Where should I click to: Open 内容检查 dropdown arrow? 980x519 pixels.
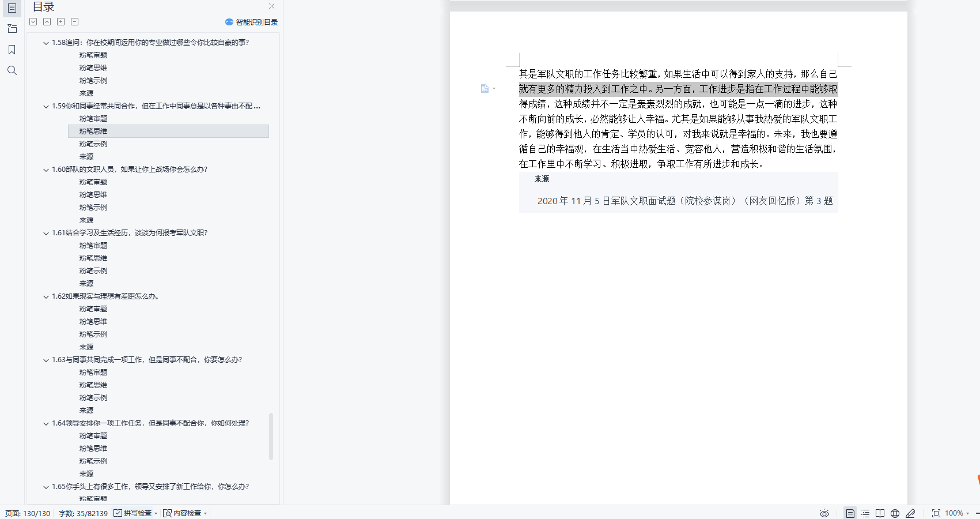[206, 513]
